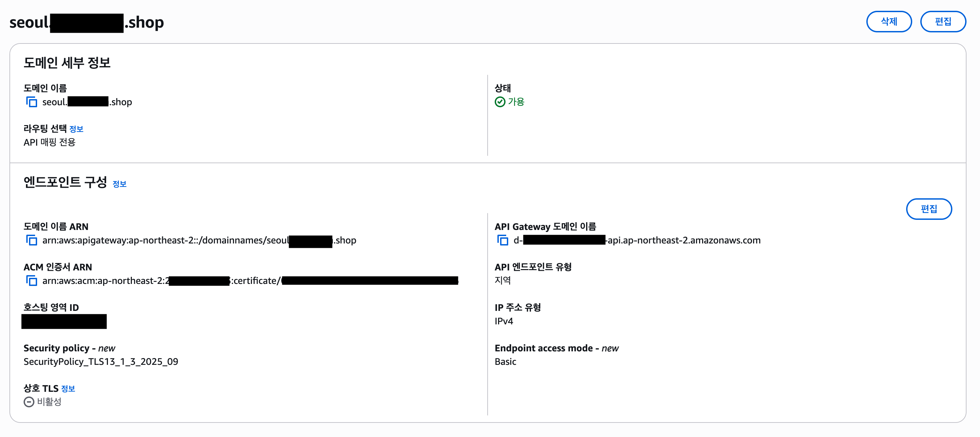The width and height of the screenshot is (980, 437).
Task: Copy the 도메인 이름 ARN value
Action: (x=32, y=240)
